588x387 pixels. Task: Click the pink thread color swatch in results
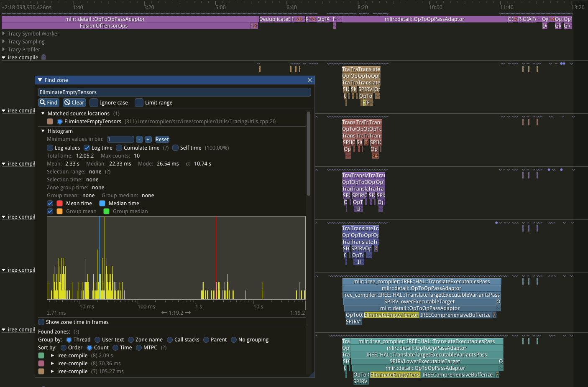point(41,364)
